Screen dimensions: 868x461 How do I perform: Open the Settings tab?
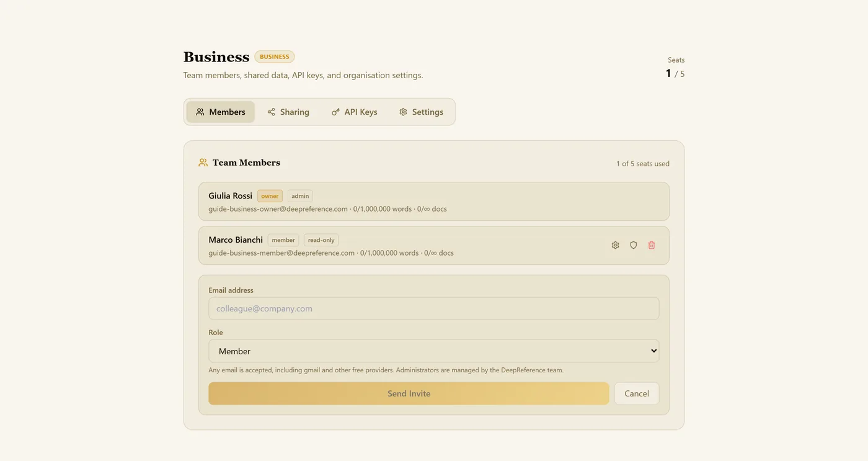(422, 112)
